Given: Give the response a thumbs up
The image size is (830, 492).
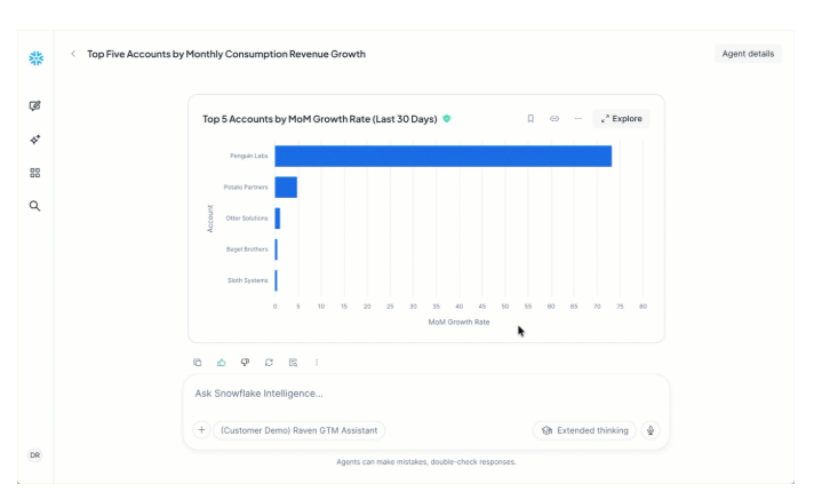Looking at the screenshot, I should [x=221, y=362].
